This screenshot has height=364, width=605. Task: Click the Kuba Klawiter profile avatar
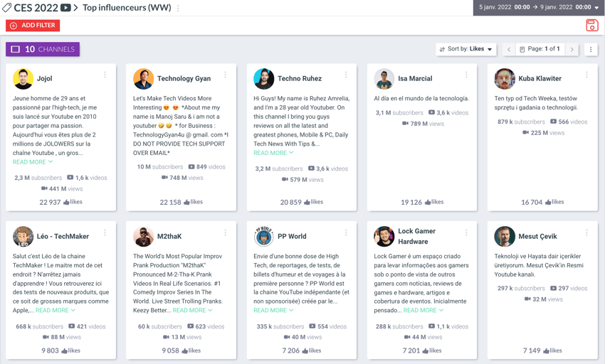coord(505,79)
